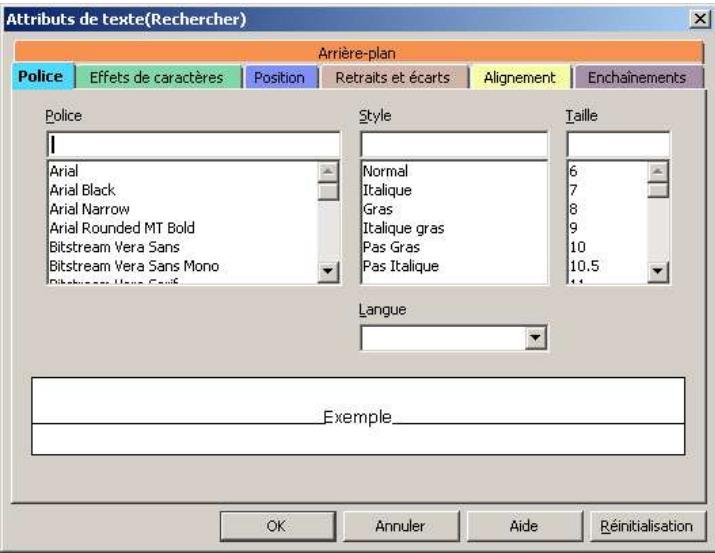
Task: Select size 10.5 in Taille list
Action: 608,266
